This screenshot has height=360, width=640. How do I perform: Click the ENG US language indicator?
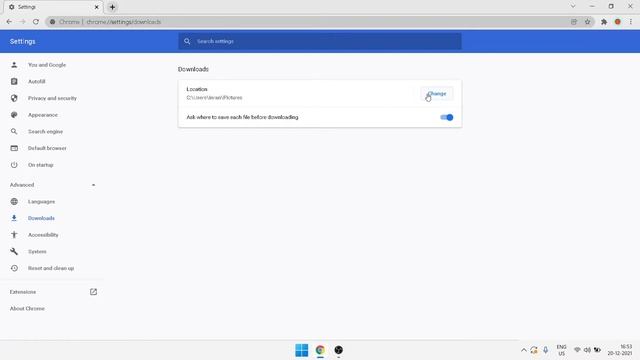[561, 350]
